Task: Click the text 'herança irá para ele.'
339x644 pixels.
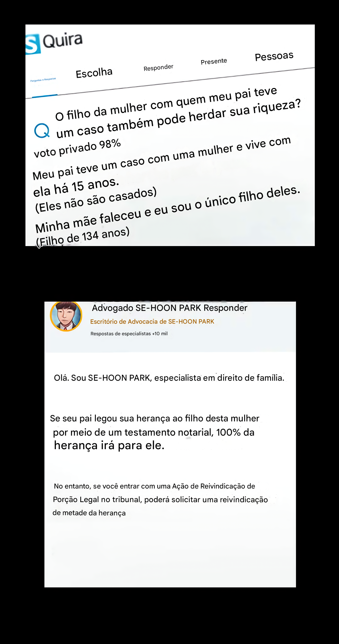Action: click(109, 446)
